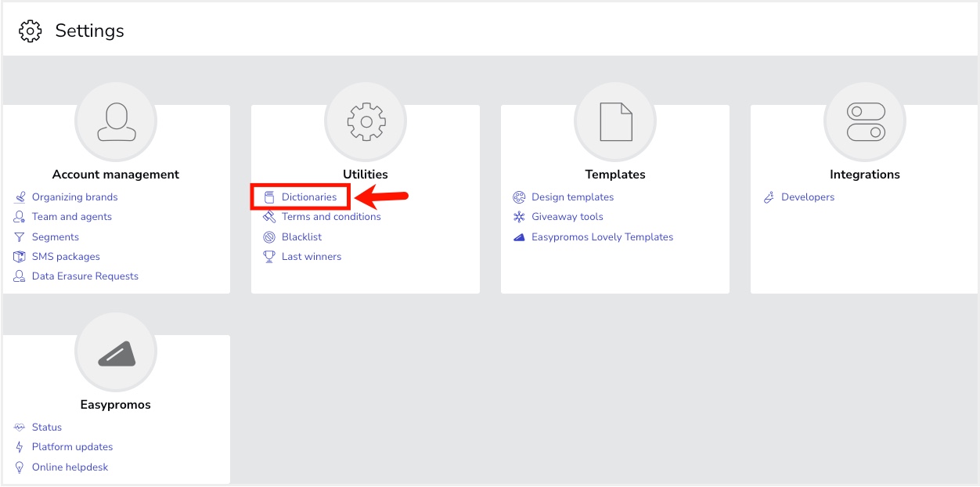Click the Easypromos heading
This screenshot has height=487, width=980.
click(x=116, y=405)
